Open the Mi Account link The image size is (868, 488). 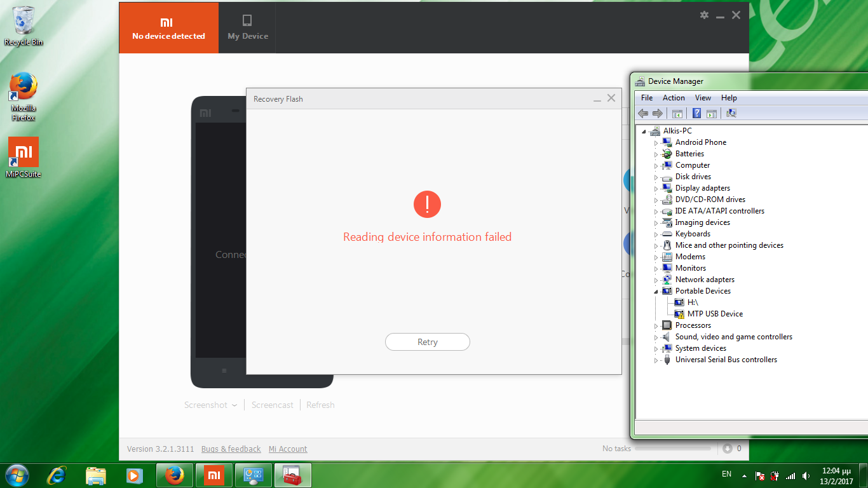point(287,449)
